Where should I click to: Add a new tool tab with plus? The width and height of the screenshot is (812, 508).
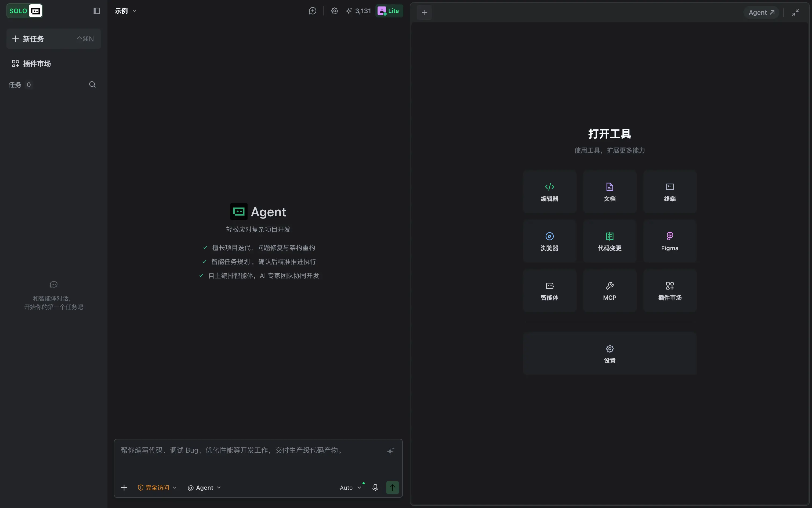click(424, 12)
